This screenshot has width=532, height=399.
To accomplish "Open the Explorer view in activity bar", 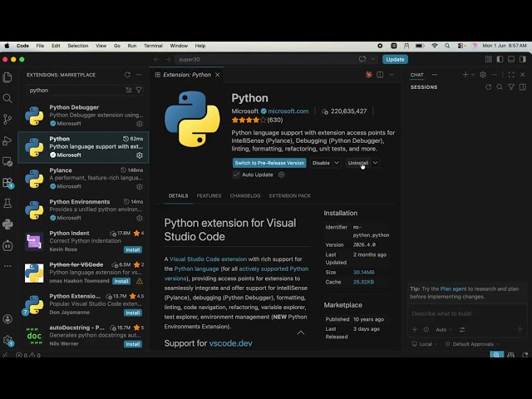I will pyautogui.click(x=7, y=77).
